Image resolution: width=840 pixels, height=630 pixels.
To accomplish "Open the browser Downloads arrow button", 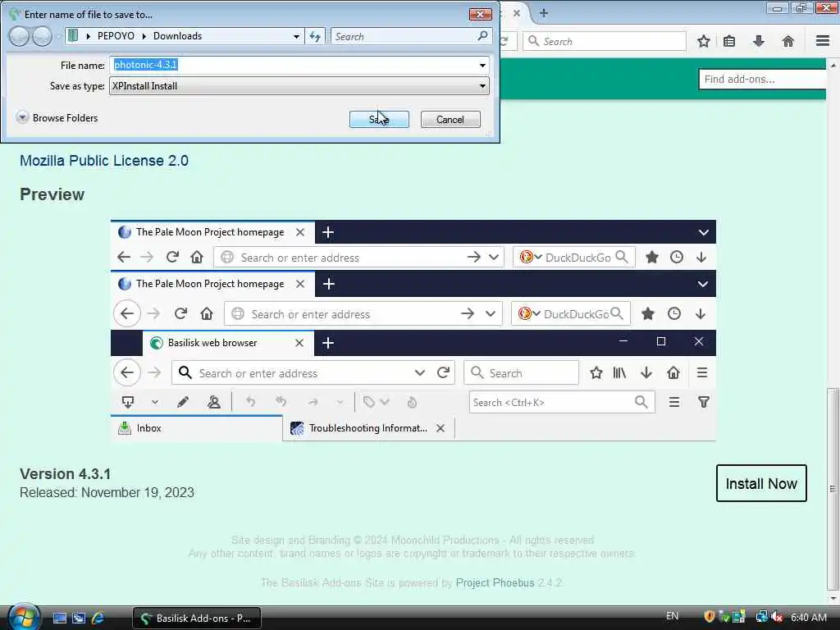I will coord(759,41).
